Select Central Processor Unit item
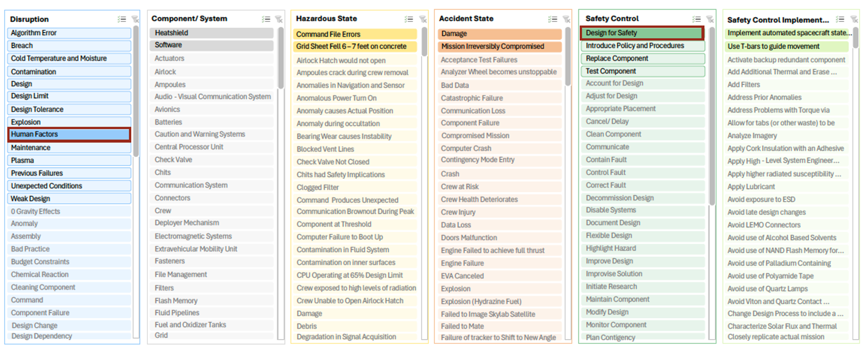 [212, 147]
